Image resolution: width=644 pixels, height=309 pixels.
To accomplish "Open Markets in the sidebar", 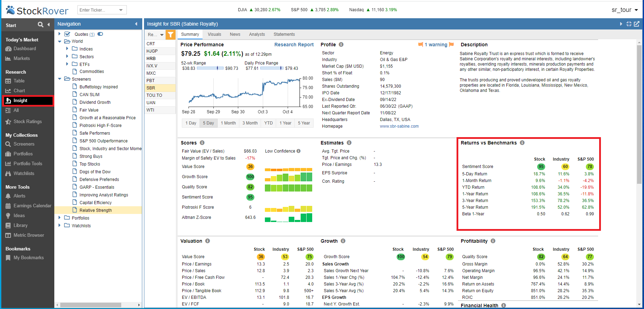I will click(21, 59).
